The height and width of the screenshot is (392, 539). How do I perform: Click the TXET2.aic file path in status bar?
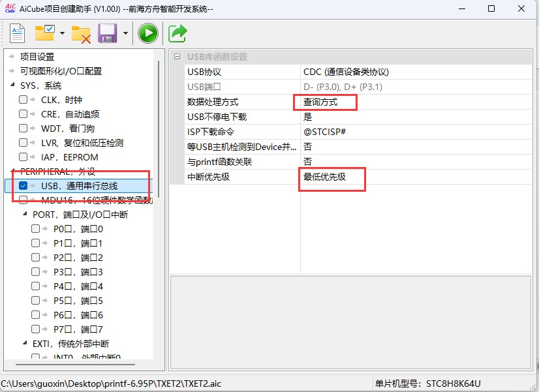[111, 384]
